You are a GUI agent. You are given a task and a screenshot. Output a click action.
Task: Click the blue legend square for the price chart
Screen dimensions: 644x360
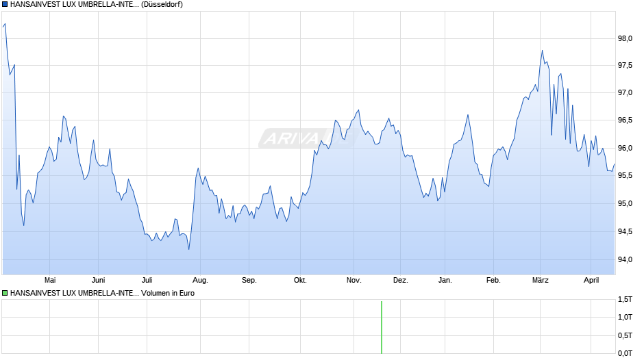[5, 5]
